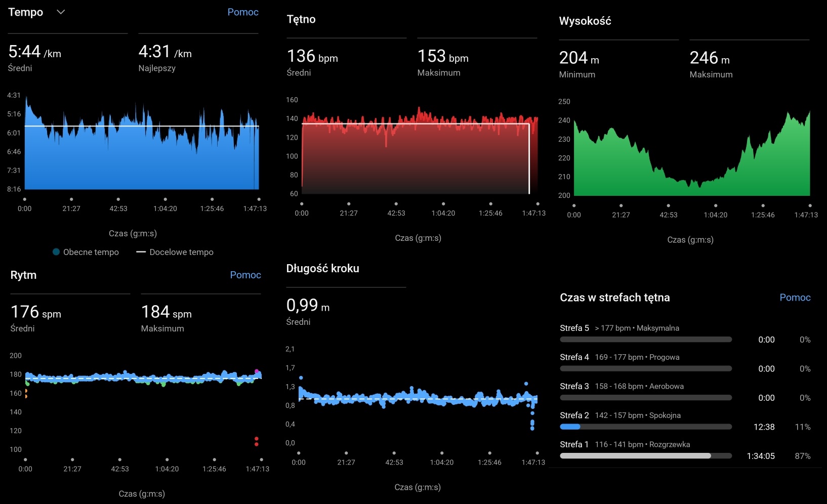Screen dimensions: 827x504
Task: Select the Tempo heading label
Action: click(26, 12)
